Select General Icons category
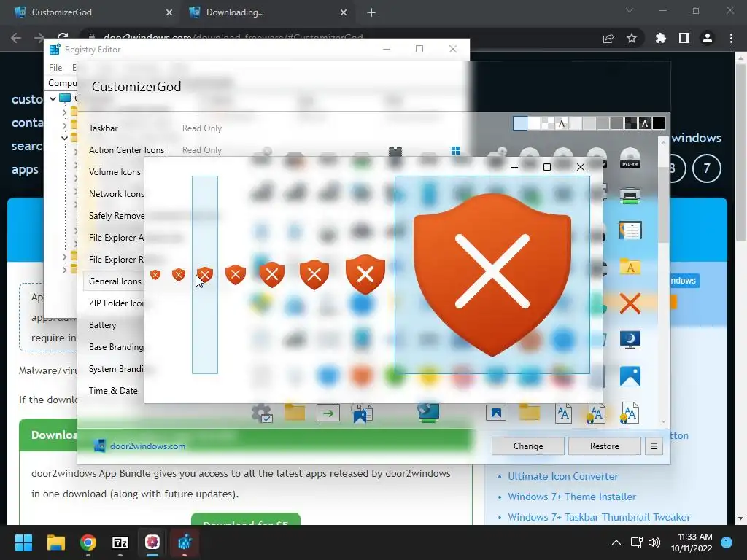747x560 pixels. 115,281
